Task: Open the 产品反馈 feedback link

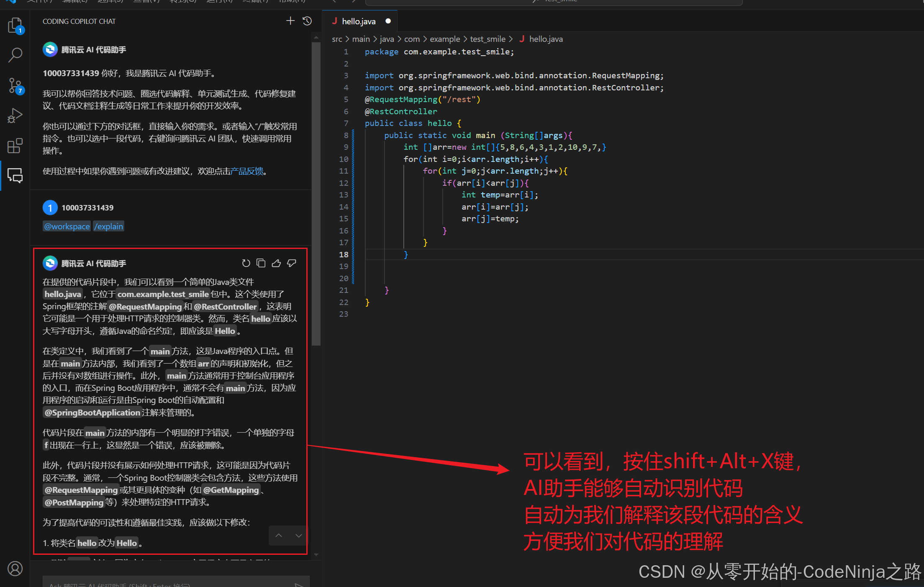Action: pos(247,171)
